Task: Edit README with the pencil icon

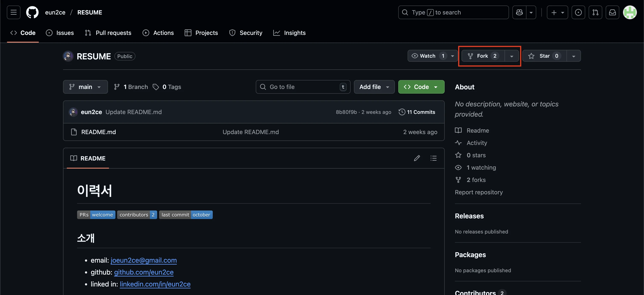Action: tap(417, 158)
